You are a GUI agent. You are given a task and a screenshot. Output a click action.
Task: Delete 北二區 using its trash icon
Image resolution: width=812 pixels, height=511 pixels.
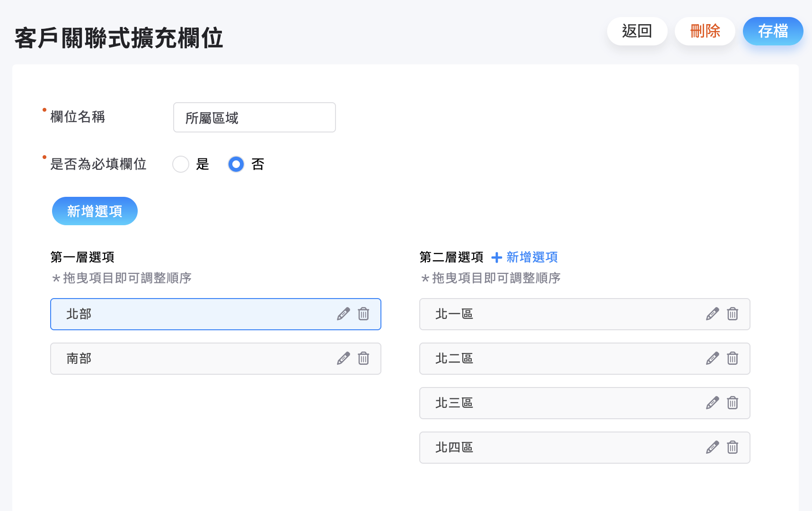pyautogui.click(x=732, y=359)
